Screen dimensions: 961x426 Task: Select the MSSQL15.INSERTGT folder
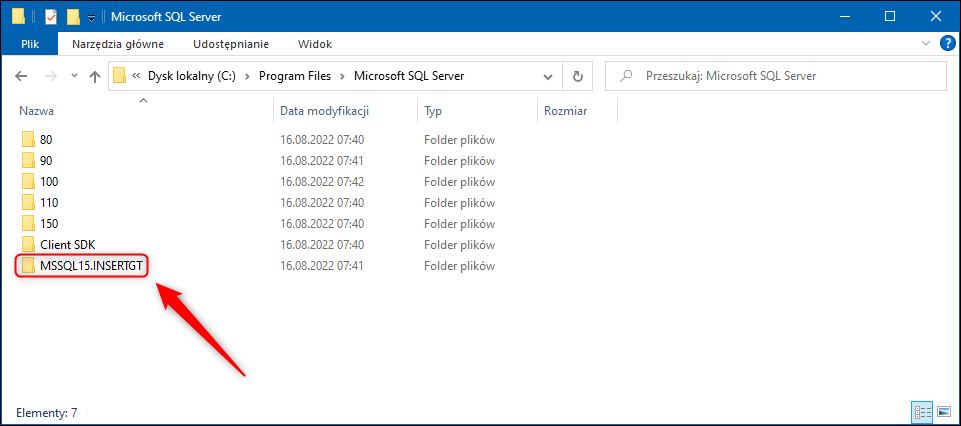[88, 266]
